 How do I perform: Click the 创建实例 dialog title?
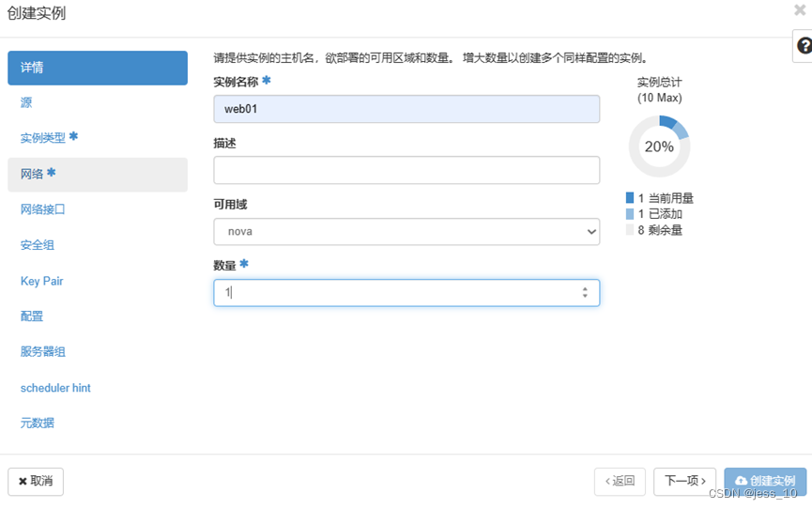coord(37,13)
